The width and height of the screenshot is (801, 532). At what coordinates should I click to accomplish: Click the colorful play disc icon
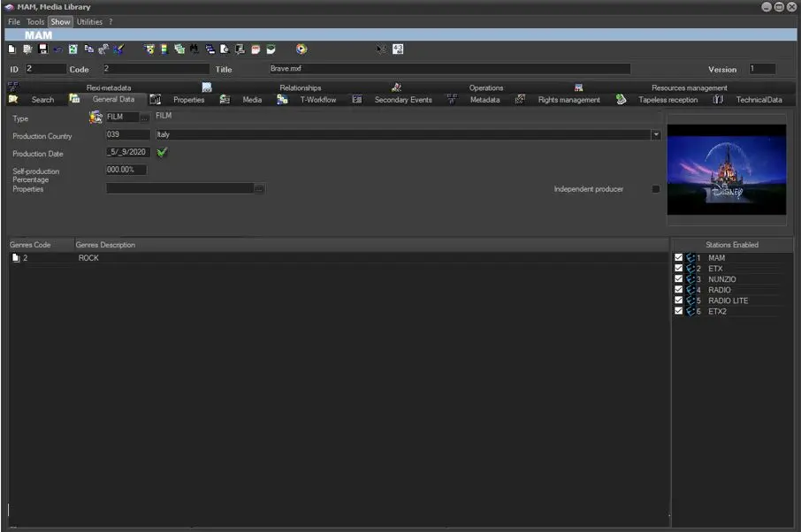click(301, 49)
